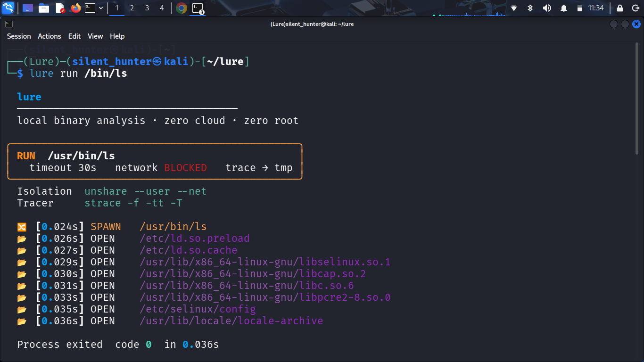The height and width of the screenshot is (362, 644).
Task: Click the 'trace → tmp' text
Action: [259, 168]
